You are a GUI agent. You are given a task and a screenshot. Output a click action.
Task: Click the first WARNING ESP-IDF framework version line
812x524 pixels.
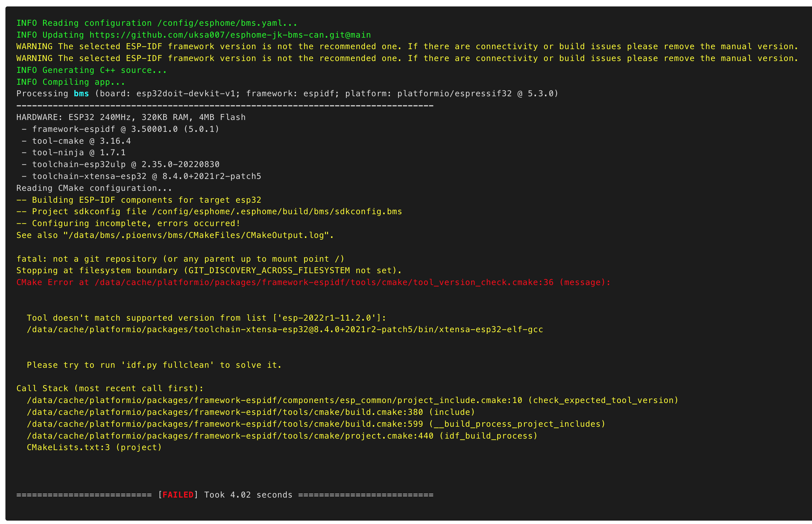[x=408, y=47]
